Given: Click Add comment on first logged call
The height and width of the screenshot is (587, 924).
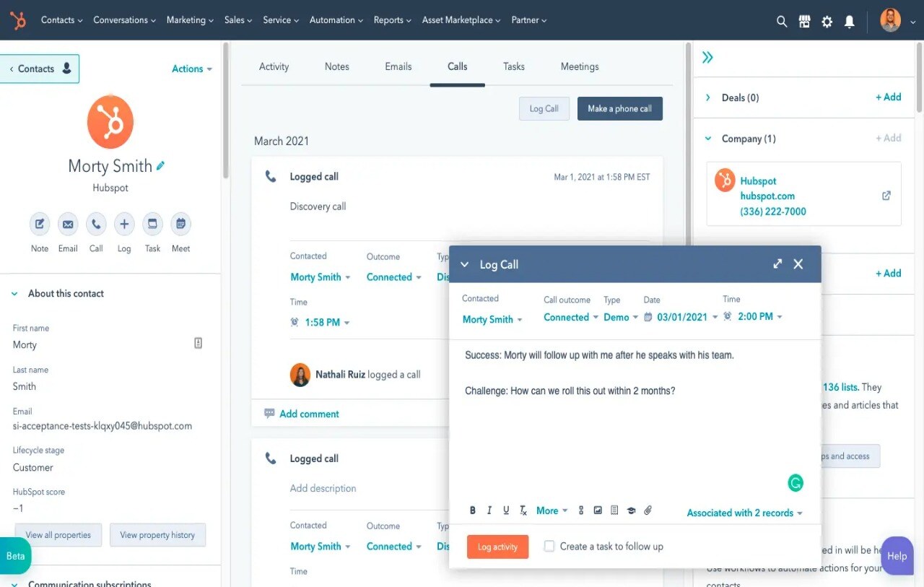Looking at the screenshot, I should click(309, 414).
